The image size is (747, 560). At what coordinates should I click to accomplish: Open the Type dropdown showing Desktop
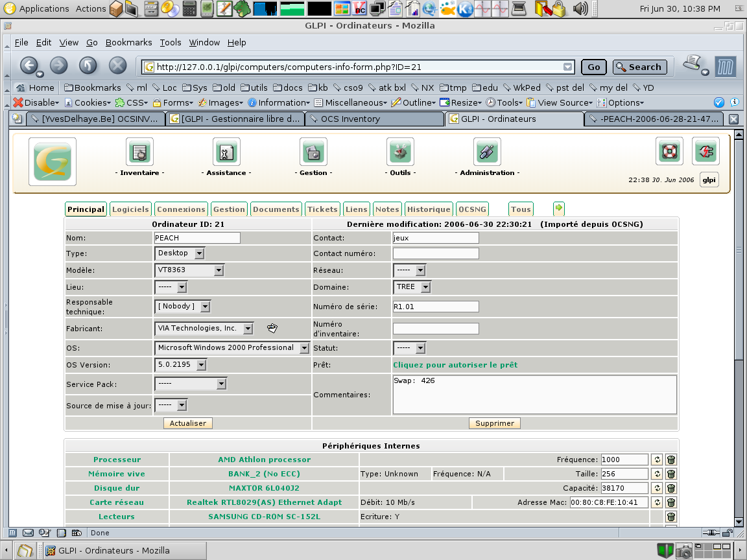click(180, 253)
